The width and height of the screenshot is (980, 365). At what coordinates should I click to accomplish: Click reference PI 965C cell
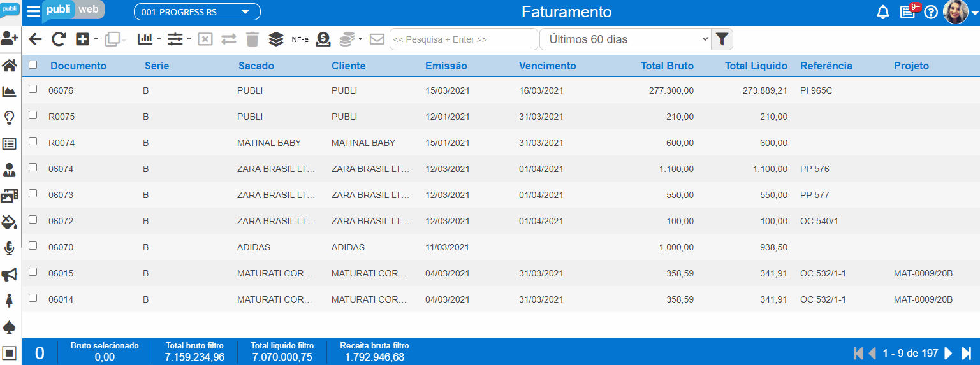pos(816,91)
